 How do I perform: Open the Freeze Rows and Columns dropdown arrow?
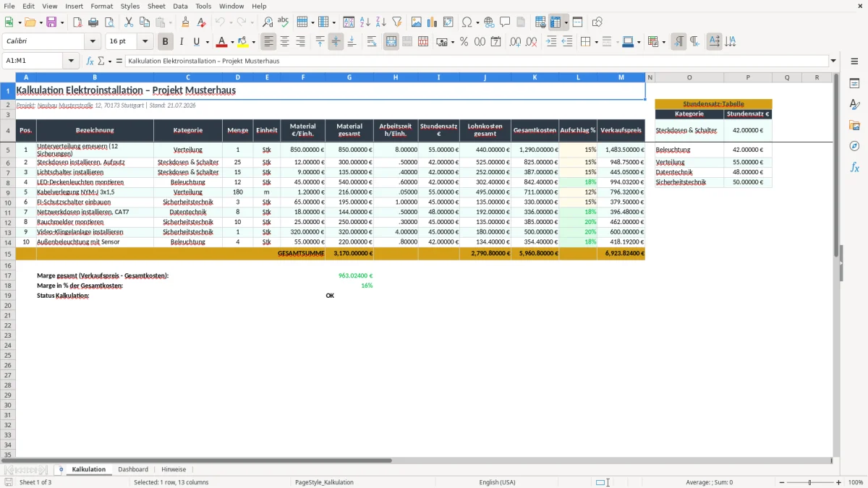tap(566, 22)
